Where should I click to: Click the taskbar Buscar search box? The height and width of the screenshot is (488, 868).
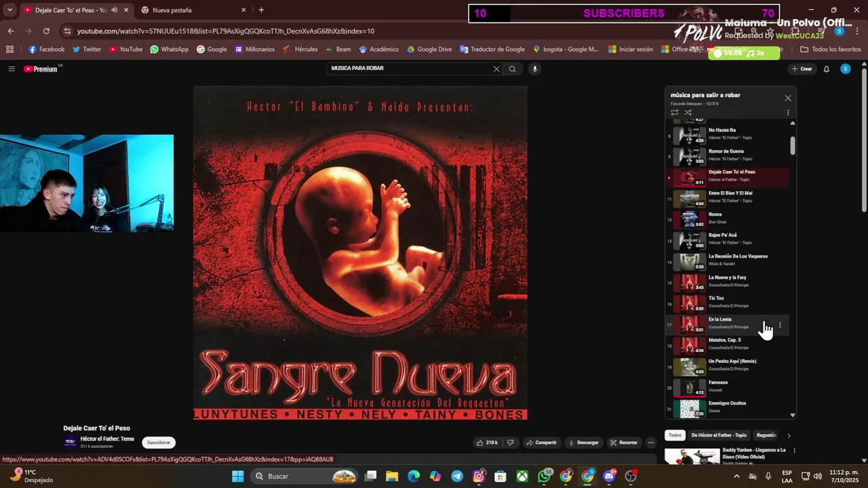(x=304, y=476)
